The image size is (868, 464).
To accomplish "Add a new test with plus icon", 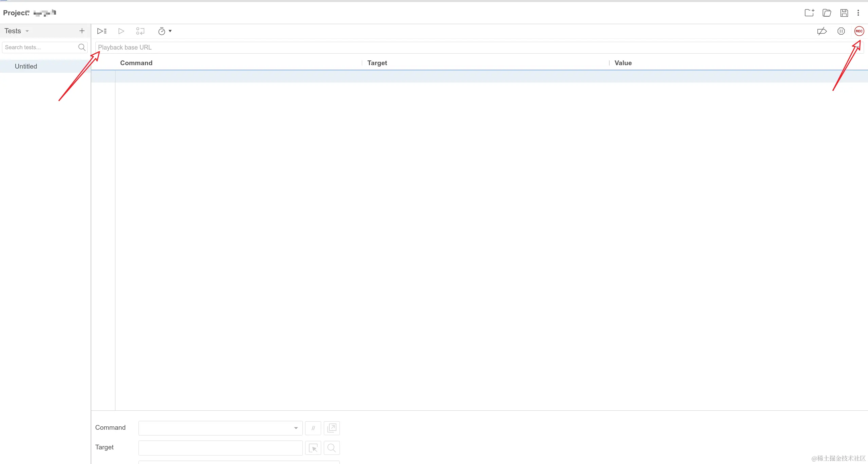I will (82, 31).
